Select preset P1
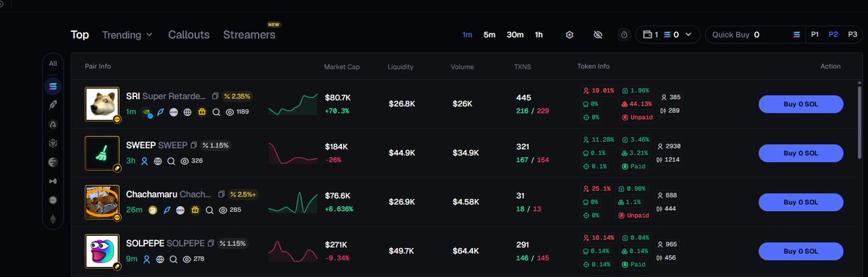 [815, 34]
